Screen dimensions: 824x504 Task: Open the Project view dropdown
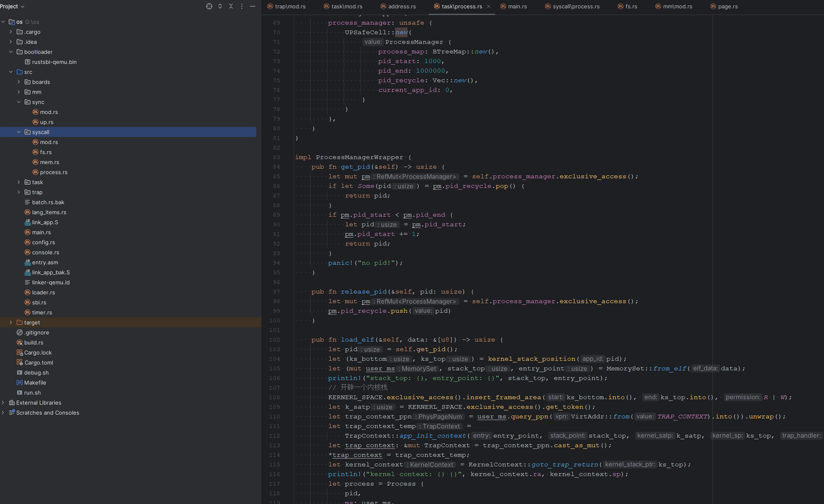click(x=12, y=6)
